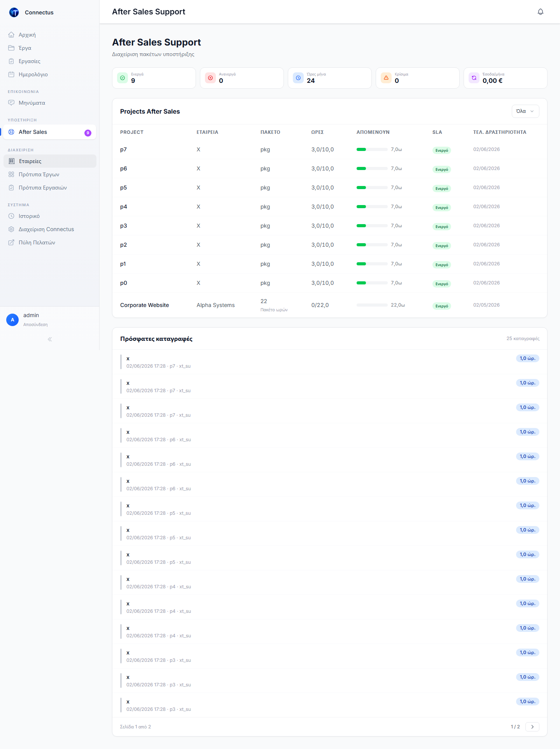
Task: Click the Εργασίες clipboard icon
Action: pyautogui.click(x=11, y=61)
